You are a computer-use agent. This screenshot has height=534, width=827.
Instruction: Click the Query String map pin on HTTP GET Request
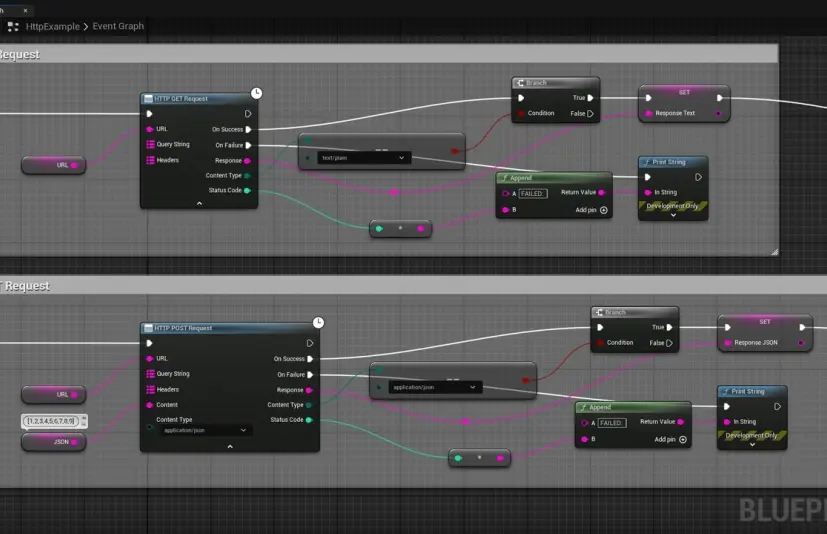(150, 144)
